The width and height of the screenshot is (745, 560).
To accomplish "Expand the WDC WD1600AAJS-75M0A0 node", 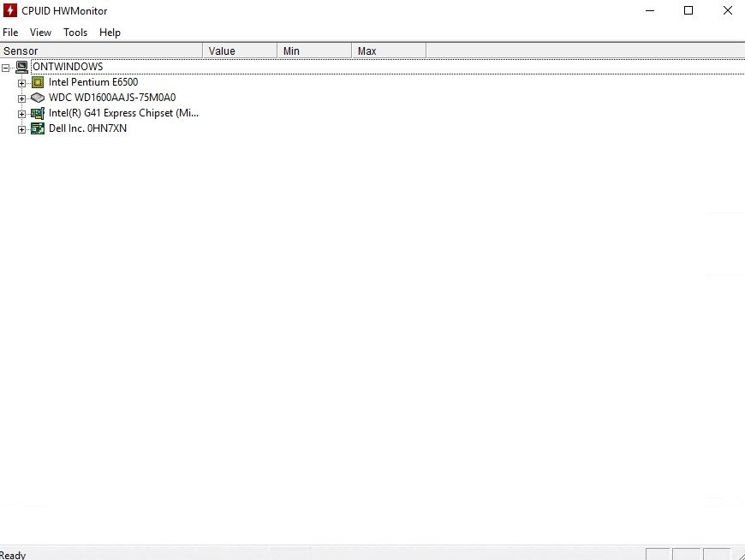I will pyautogui.click(x=21, y=98).
